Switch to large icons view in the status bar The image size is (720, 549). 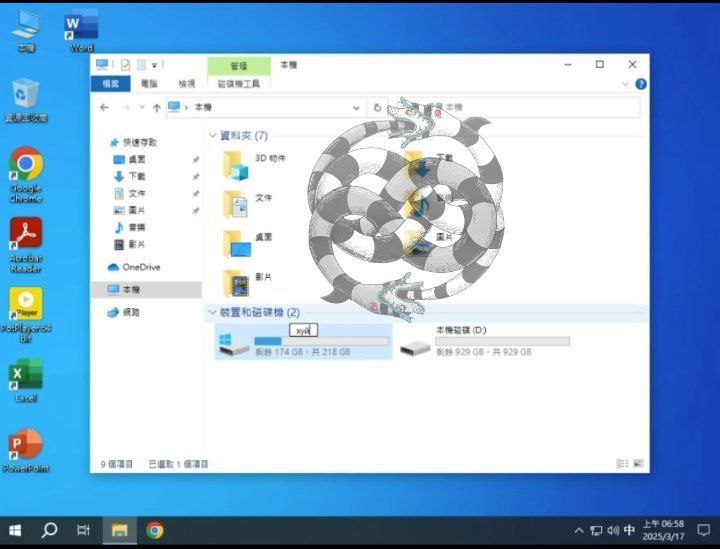(x=638, y=464)
